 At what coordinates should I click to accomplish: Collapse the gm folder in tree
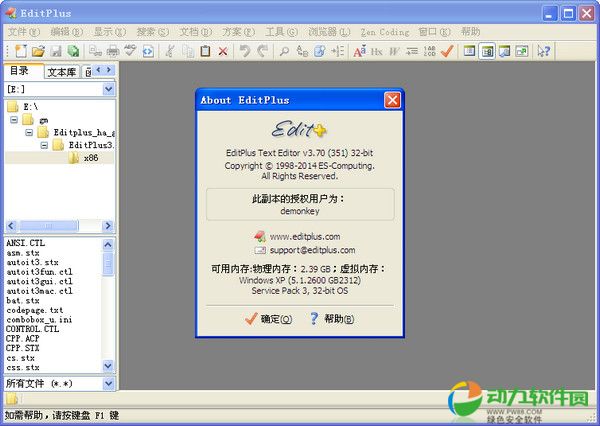click(14, 119)
